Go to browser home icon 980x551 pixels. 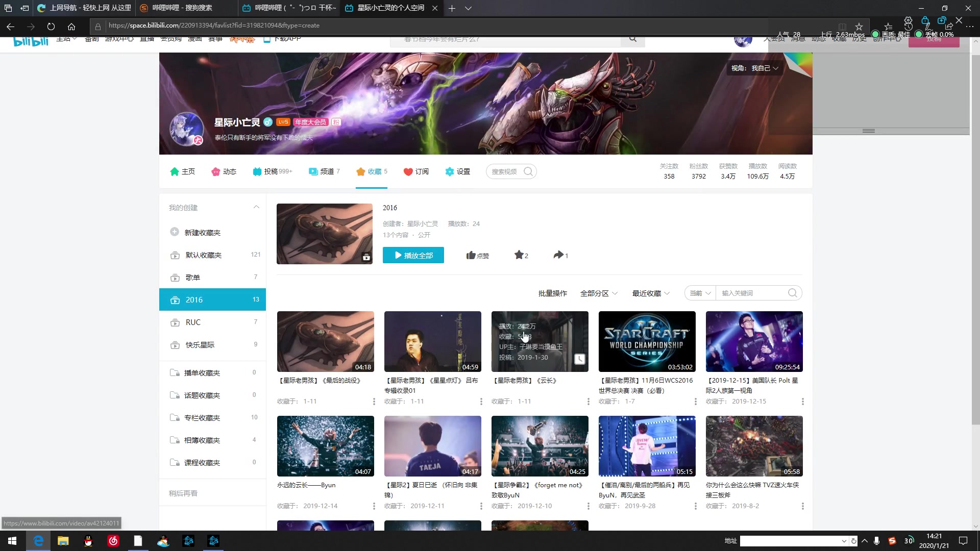point(71,26)
